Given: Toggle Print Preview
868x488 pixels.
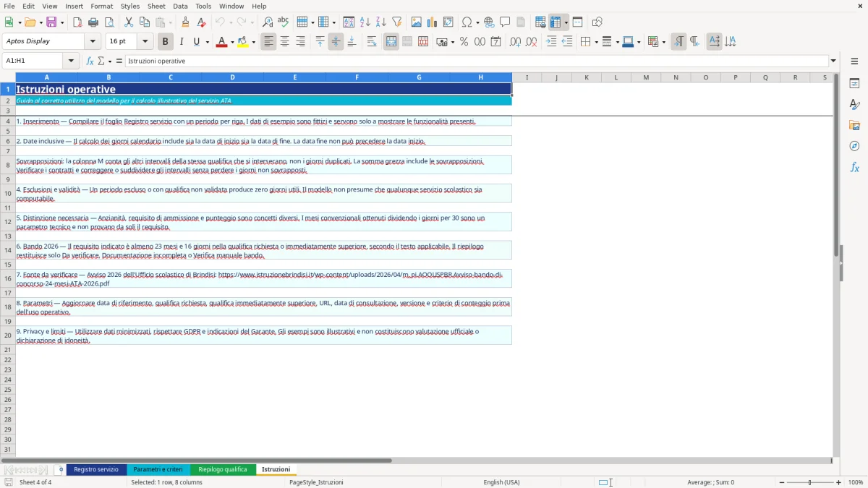Looking at the screenshot, I should tap(109, 22).
